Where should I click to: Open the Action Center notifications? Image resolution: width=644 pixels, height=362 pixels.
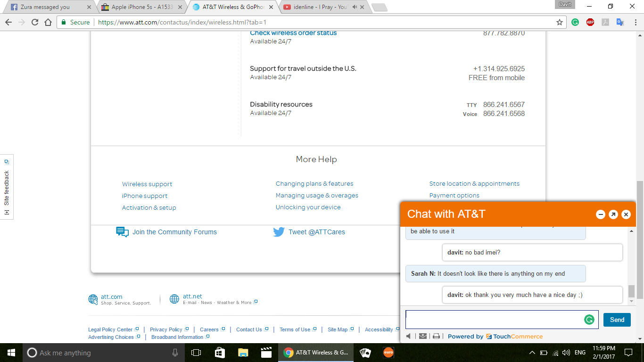[x=628, y=353]
